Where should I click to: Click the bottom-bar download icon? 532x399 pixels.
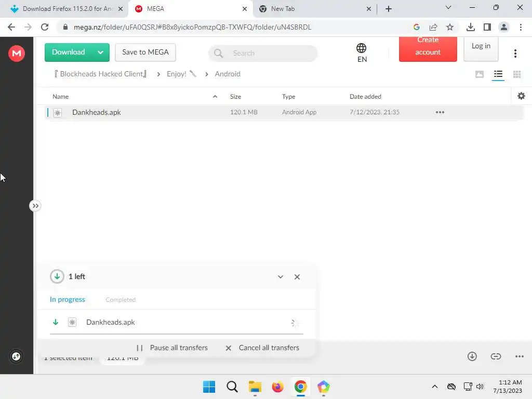tap(472, 356)
